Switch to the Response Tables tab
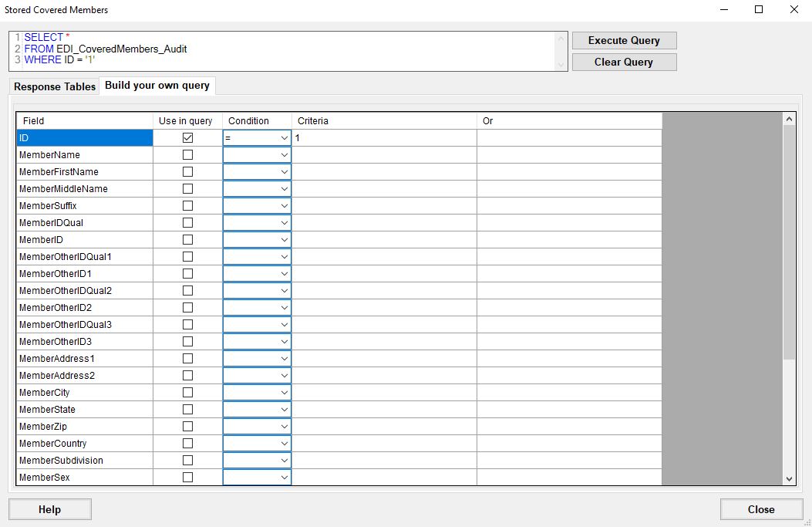812x527 pixels. coord(55,86)
